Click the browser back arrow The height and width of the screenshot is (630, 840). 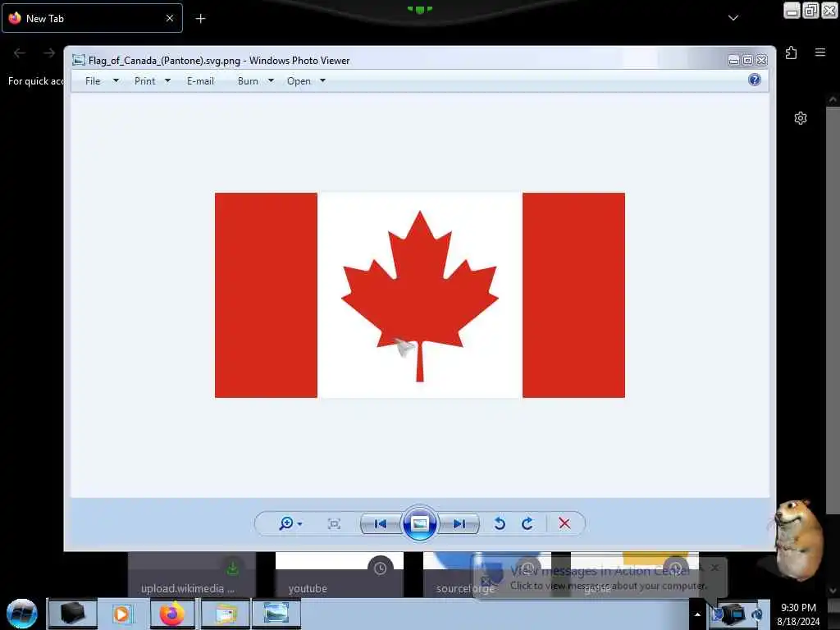click(20, 52)
